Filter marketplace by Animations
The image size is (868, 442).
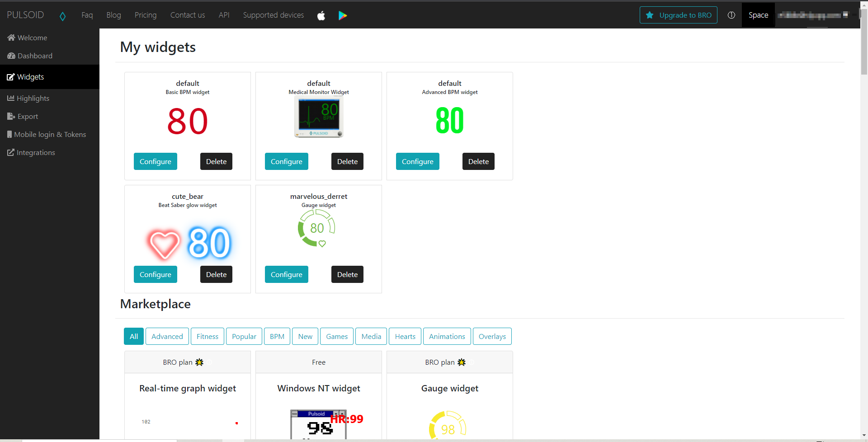click(447, 336)
